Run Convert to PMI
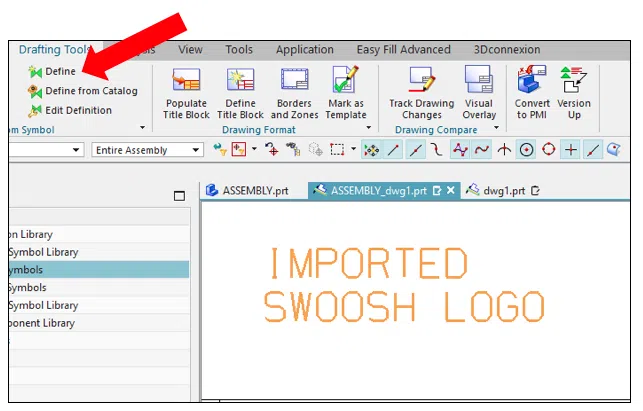The height and width of the screenshot is (411, 643). (x=532, y=93)
